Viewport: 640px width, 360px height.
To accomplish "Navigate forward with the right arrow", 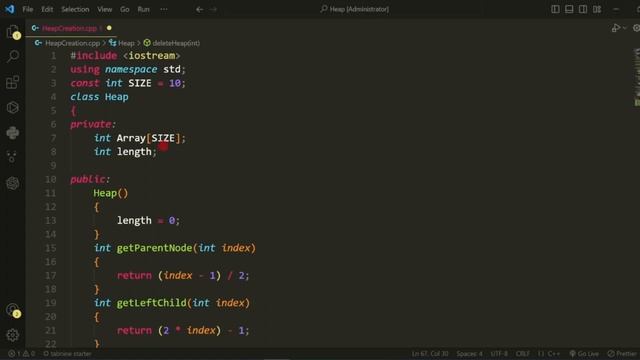I will (213, 9).
